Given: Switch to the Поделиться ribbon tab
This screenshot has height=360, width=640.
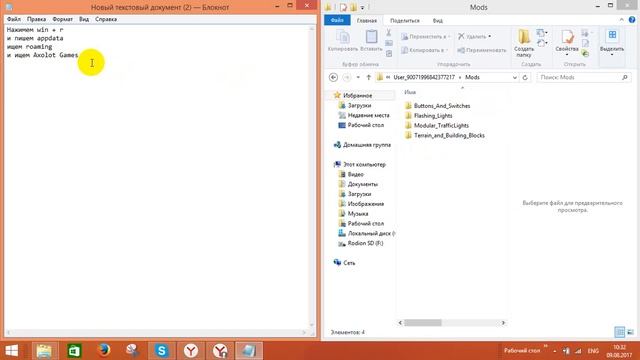Looking at the screenshot, I should [x=404, y=20].
